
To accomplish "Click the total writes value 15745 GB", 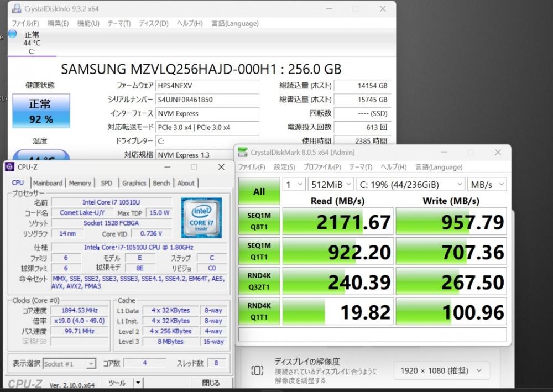I will coord(363,100).
